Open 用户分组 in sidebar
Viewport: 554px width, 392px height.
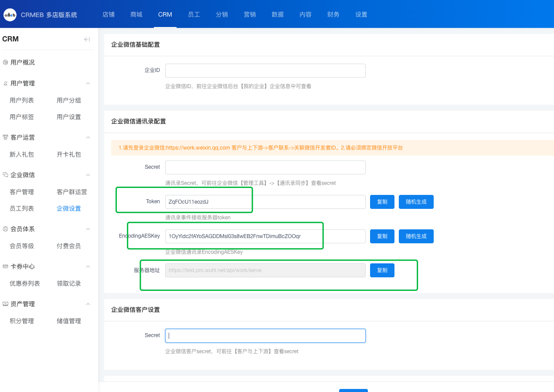[x=69, y=100]
